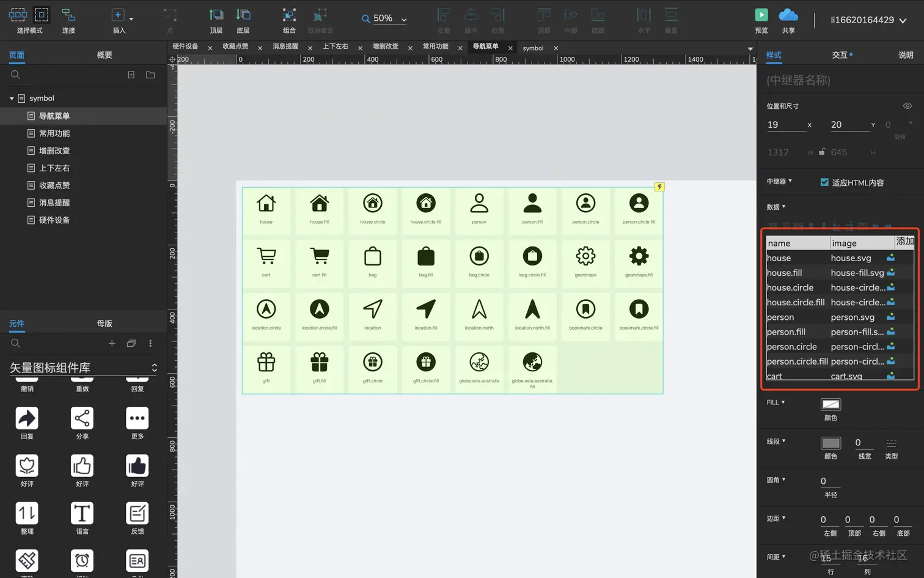
Task: Open the 硬件设备 document tab
Action: coord(185,46)
